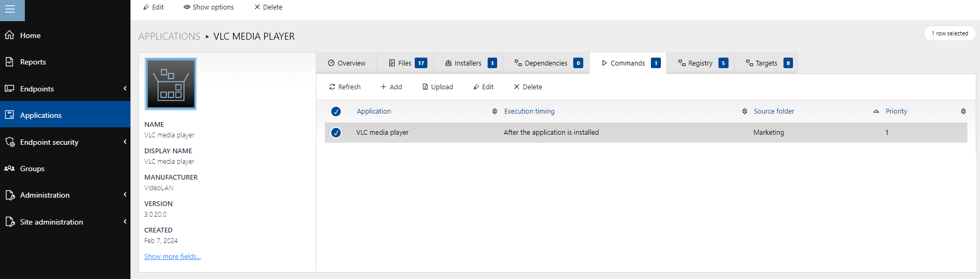Image resolution: width=980 pixels, height=279 pixels.
Task: Expand the Endpoint security submenu
Action: coord(125,142)
